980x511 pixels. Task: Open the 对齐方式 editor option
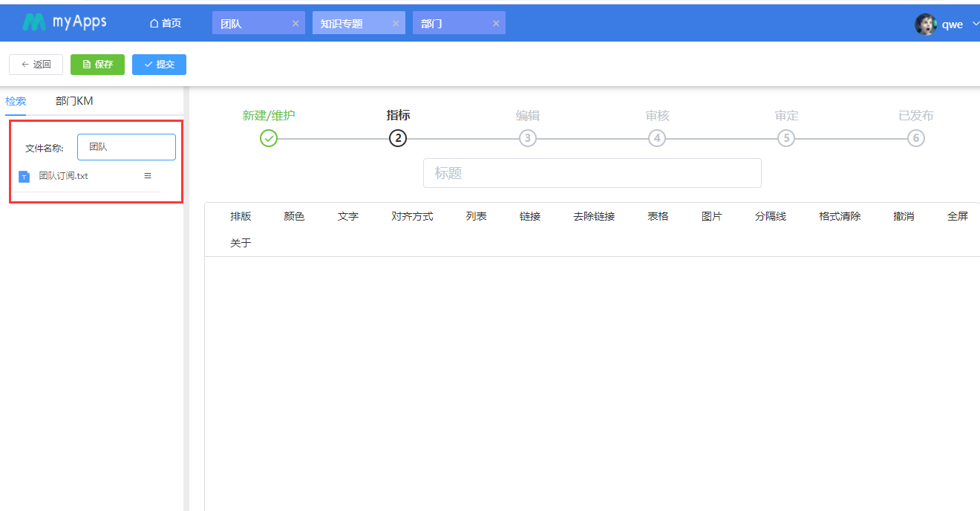pyautogui.click(x=412, y=216)
